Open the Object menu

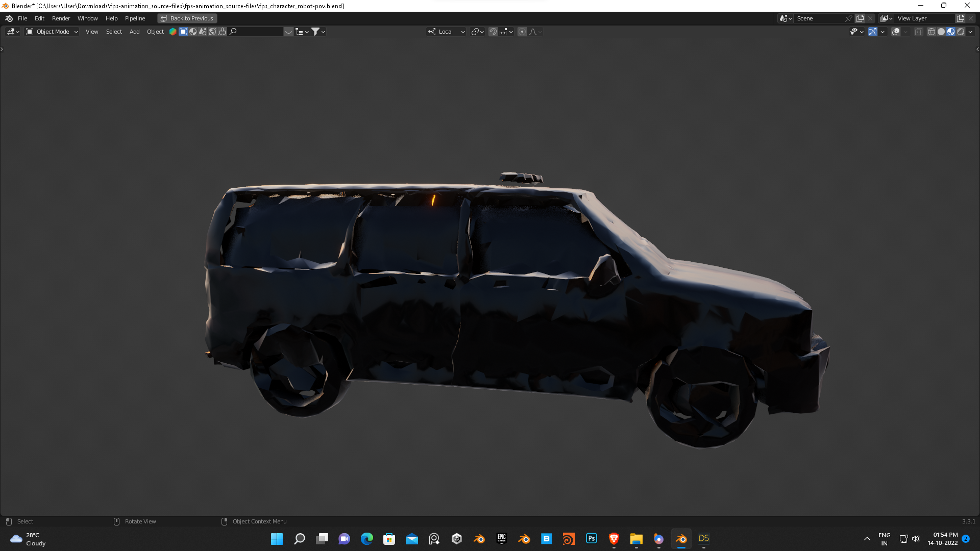155,32
